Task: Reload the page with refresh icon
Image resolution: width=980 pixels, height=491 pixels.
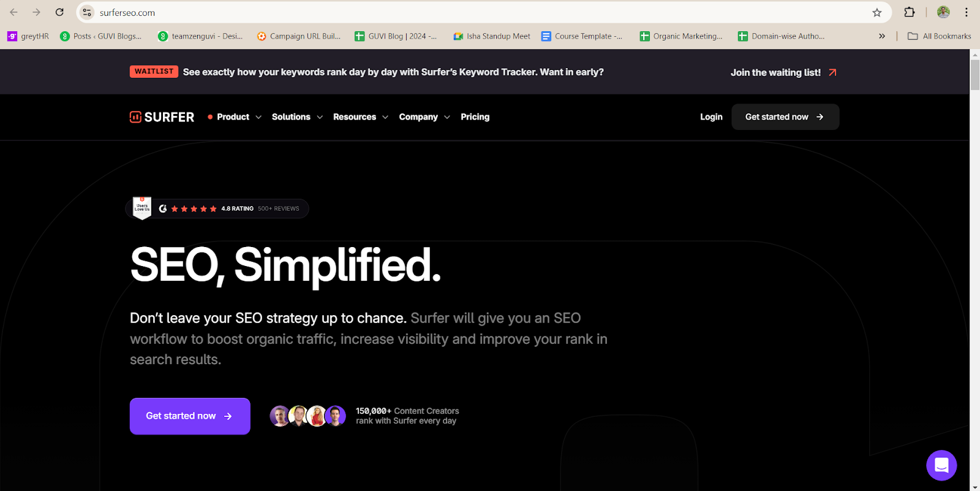Action: click(59, 12)
